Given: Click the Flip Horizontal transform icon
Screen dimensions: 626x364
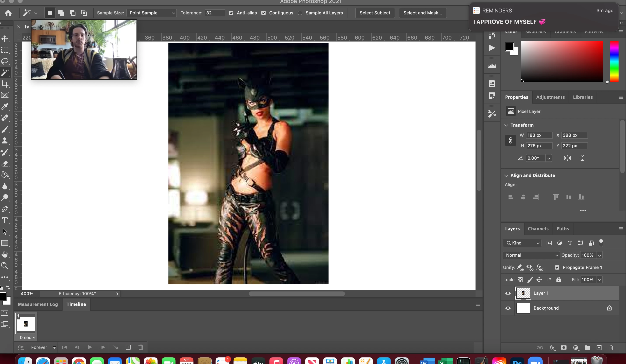Looking at the screenshot, I should pos(567,158).
